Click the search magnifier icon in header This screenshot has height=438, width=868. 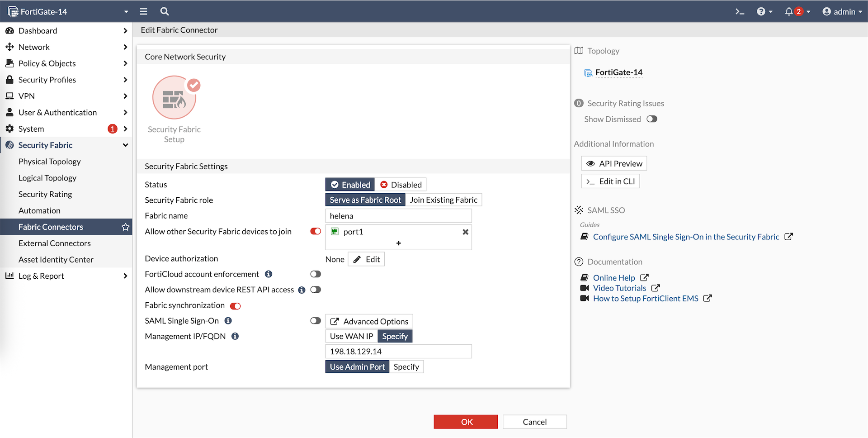165,12
